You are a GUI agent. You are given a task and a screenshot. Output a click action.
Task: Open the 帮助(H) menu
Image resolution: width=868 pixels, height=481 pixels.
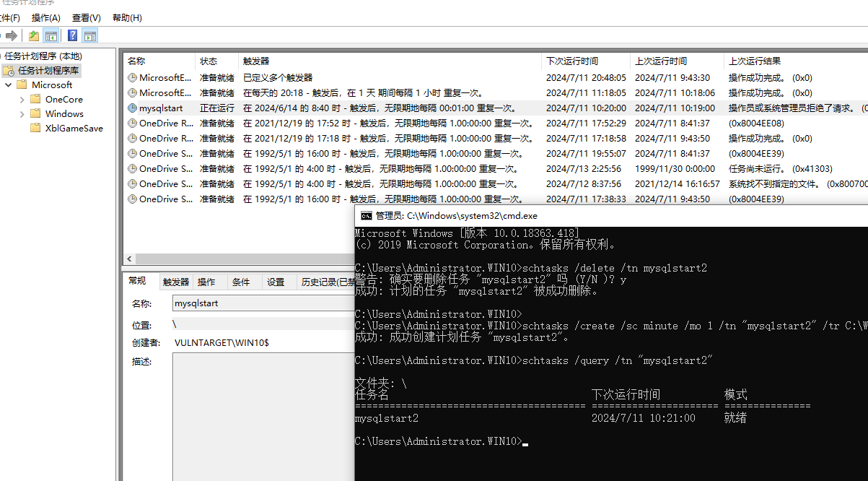coord(127,17)
